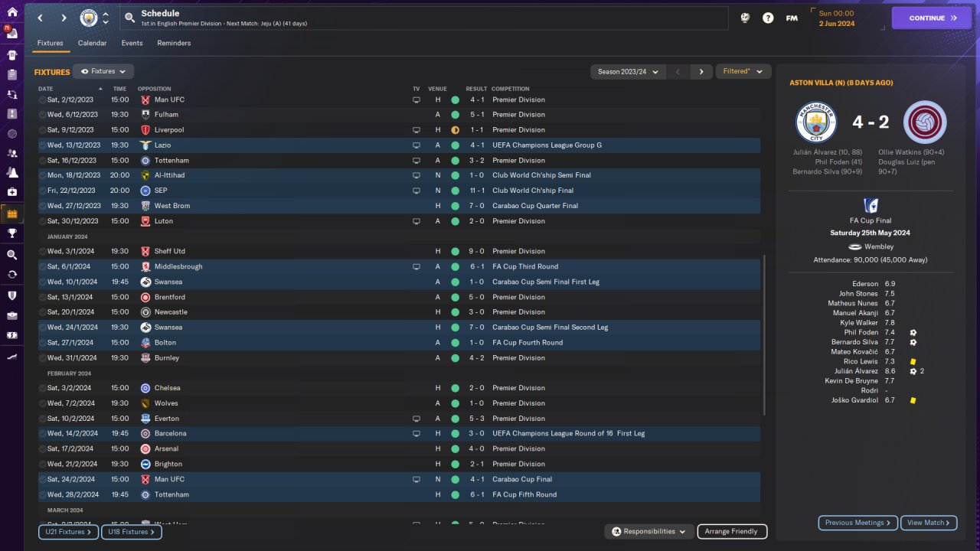The image size is (980, 551).
Task: Open the Club Info shield icon in sidebar
Action: point(11,295)
